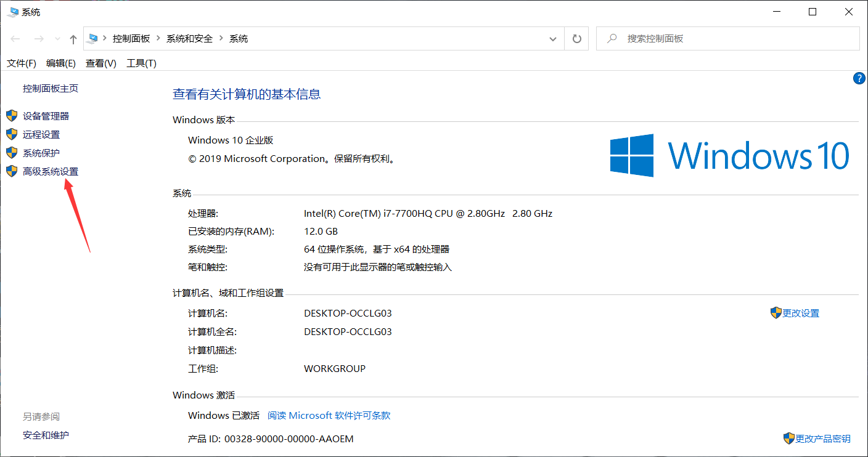
Task: Click shield icon beside 设备管理器
Action: click(x=12, y=115)
